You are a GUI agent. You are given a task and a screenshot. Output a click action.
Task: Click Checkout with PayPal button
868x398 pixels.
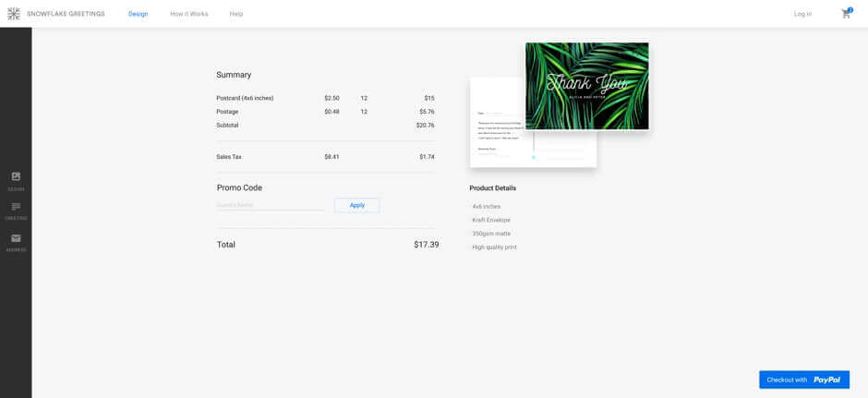click(803, 380)
